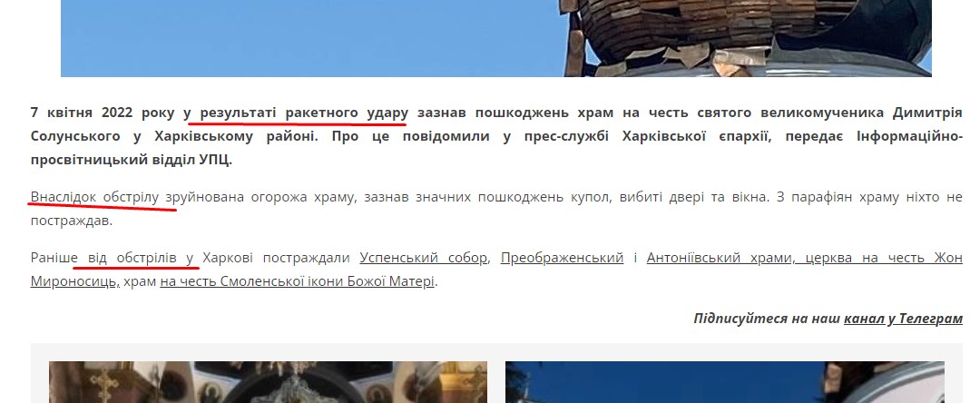Open the 'канал у Телеграм' link
This screenshot has width=980, height=403.
[x=903, y=319]
